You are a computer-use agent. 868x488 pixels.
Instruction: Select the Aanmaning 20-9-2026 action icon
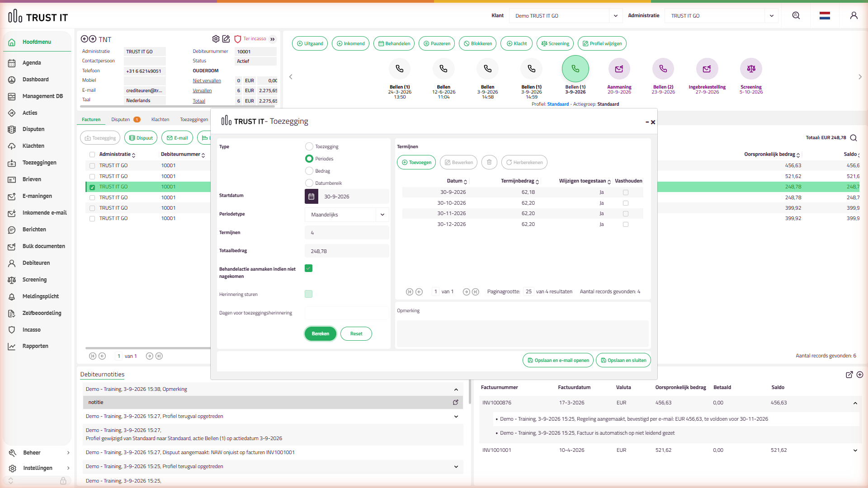point(619,69)
